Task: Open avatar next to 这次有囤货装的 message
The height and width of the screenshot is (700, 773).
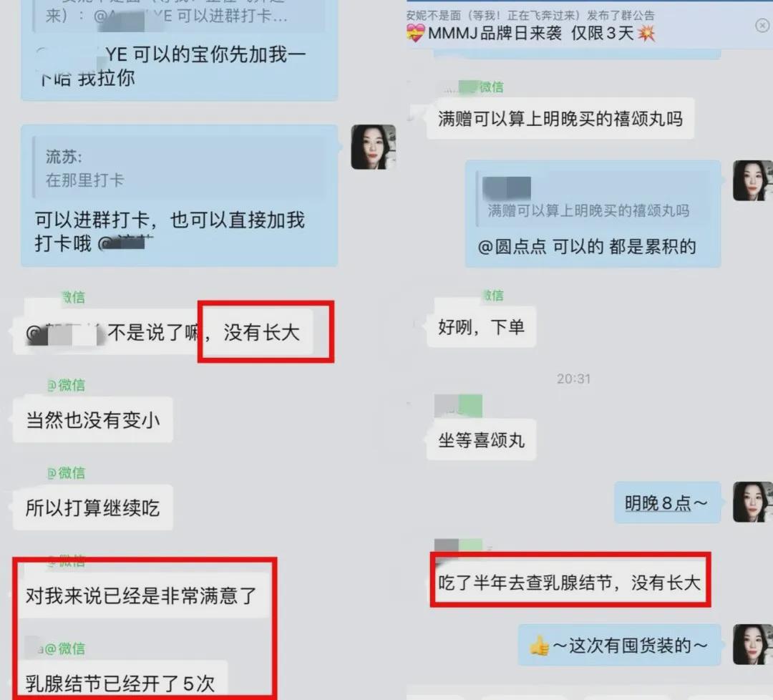Action: click(752, 644)
